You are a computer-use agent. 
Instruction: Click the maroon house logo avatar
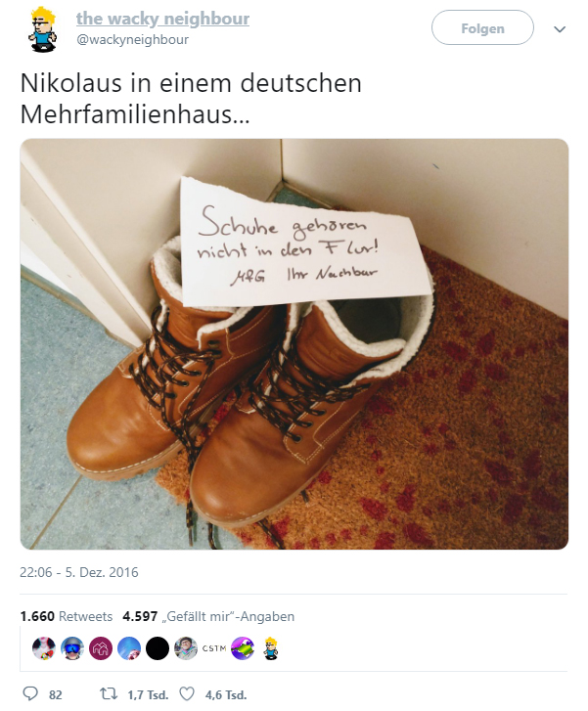pyautogui.click(x=100, y=648)
